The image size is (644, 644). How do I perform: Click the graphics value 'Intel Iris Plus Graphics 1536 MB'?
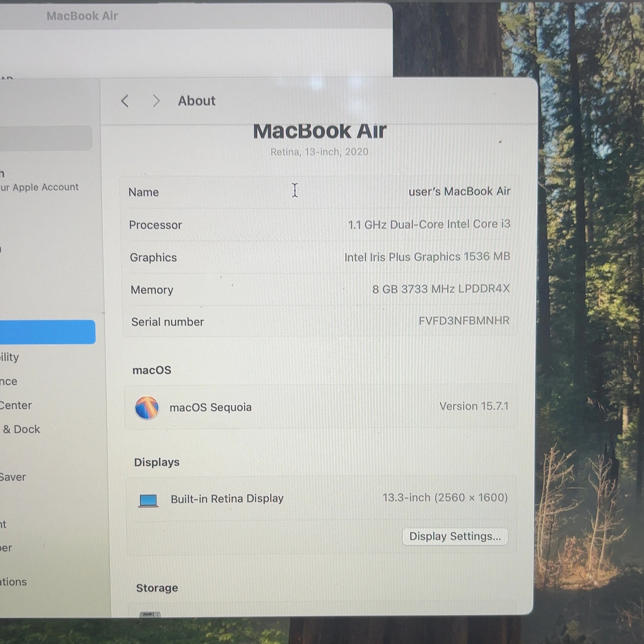click(x=427, y=257)
